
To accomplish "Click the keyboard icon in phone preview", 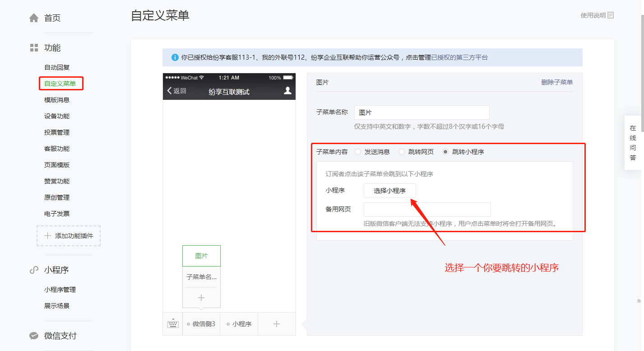I will [x=173, y=324].
